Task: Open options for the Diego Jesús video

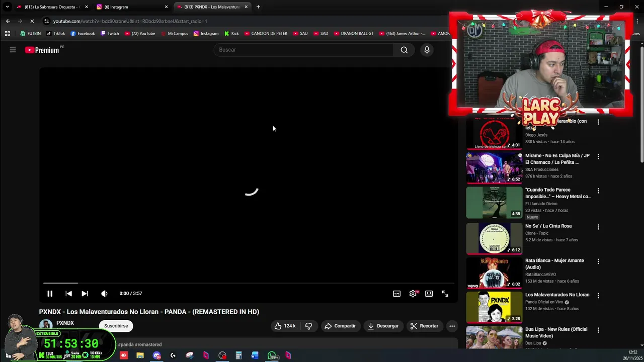Action: 598,122
